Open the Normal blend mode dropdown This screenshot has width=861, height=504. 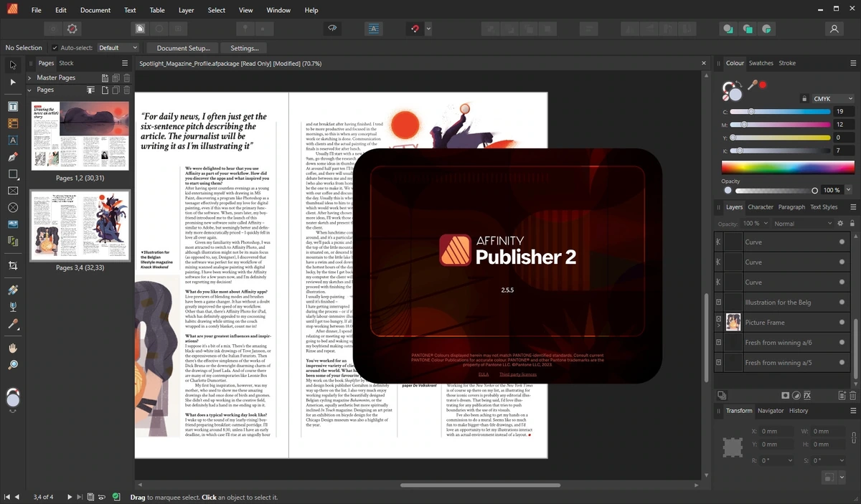[802, 224]
